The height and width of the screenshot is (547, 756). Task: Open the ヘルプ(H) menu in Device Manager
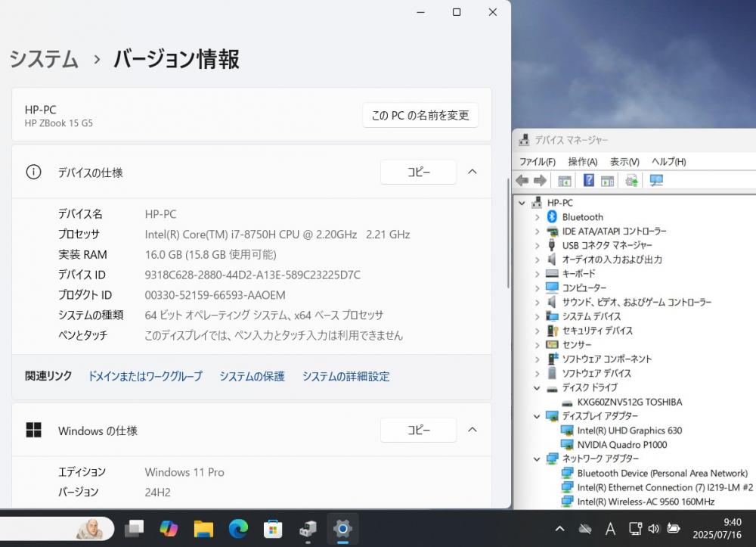669,162
